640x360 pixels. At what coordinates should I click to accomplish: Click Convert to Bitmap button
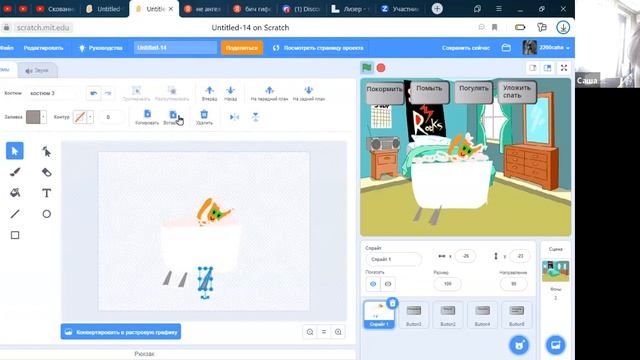pyautogui.click(x=121, y=332)
